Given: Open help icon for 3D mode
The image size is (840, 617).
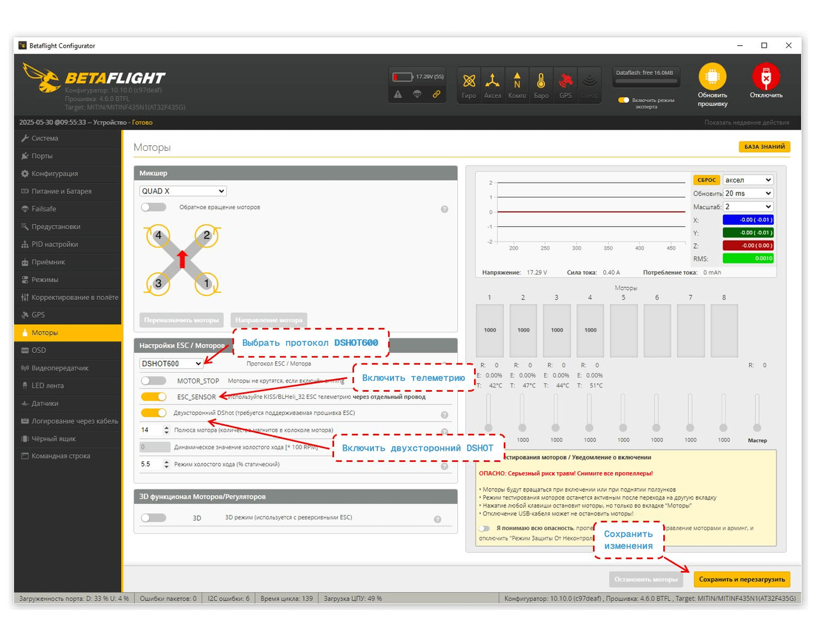Looking at the screenshot, I should (437, 519).
